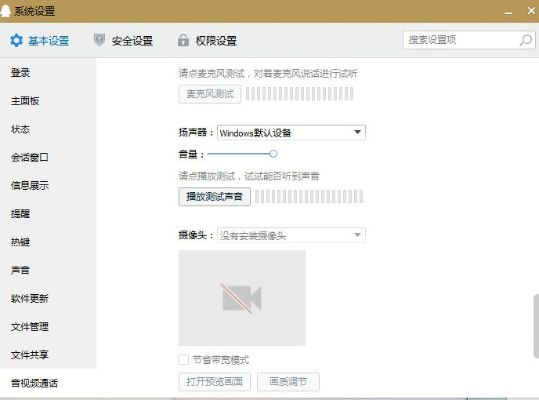Image resolution: width=539 pixels, height=400 pixels.
Task: Open 文件管理 in the sidebar
Action: [x=30, y=326]
